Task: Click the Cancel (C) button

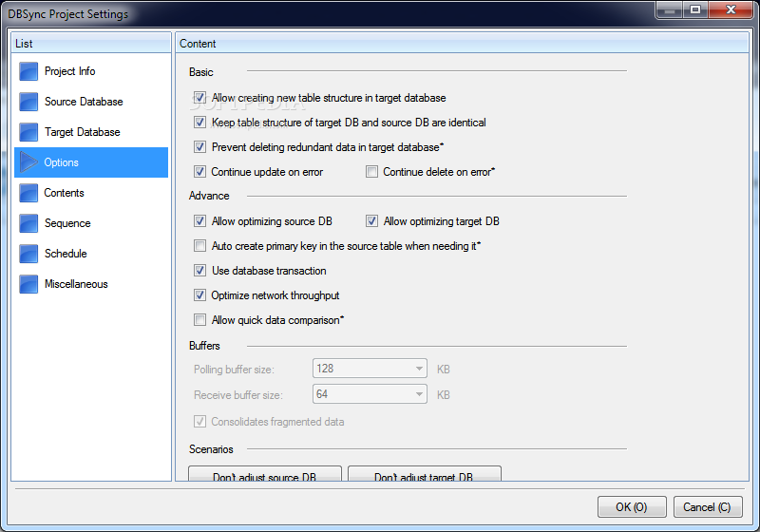Action: tap(707, 506)
